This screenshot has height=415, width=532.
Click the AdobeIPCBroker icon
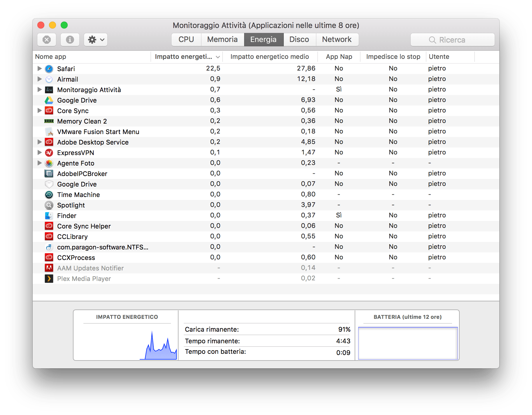coord(49,174)
